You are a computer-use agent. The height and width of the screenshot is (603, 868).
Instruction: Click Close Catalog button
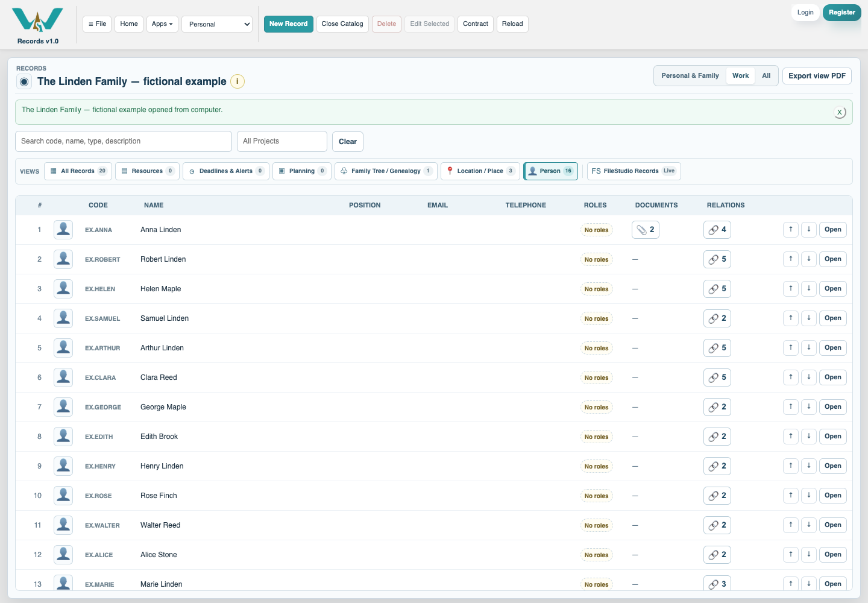(342, 24)
